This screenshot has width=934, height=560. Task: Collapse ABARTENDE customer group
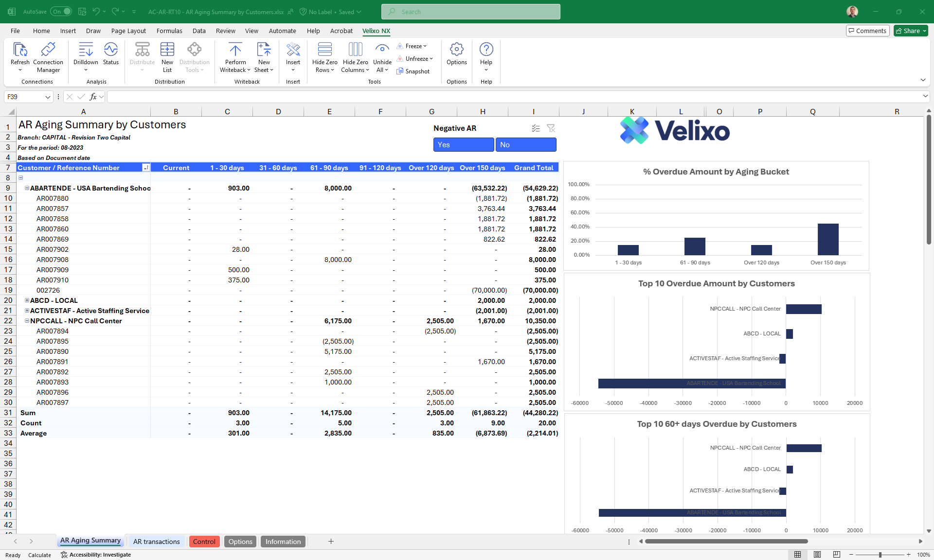tap(27, 188)
